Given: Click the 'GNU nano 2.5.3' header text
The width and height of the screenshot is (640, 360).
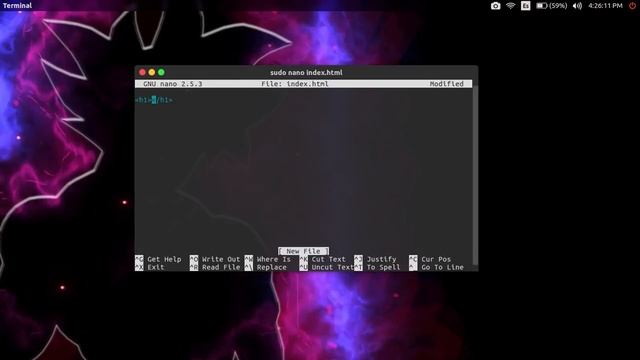Looking at the screenshot, I should pos(172,84).
